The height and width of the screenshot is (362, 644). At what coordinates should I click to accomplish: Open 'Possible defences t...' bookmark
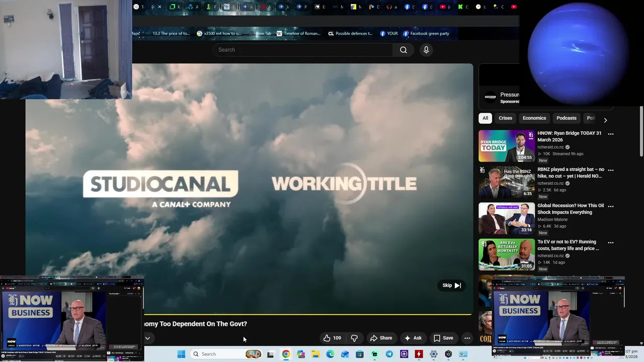350,34
